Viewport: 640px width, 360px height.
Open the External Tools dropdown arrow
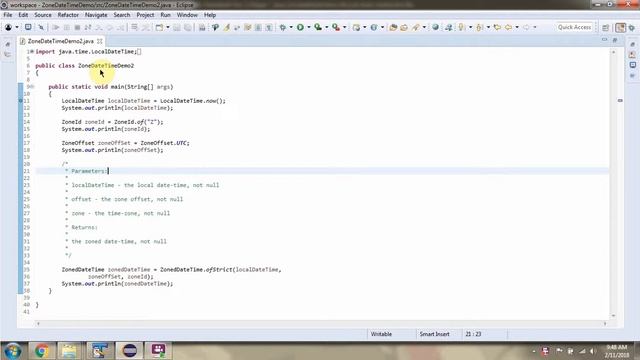(345, 27)
